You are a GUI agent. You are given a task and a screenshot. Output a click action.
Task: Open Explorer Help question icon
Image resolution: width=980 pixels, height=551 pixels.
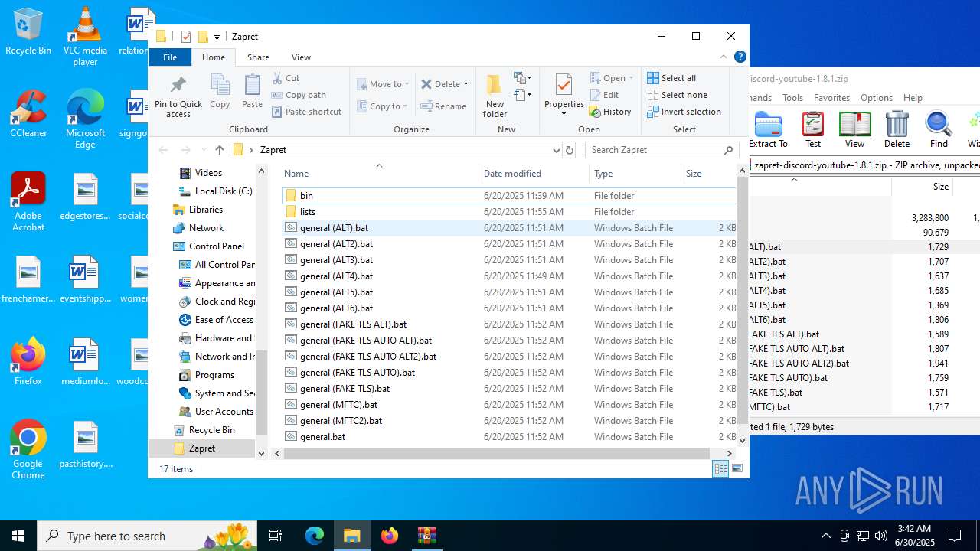[740, 57]
